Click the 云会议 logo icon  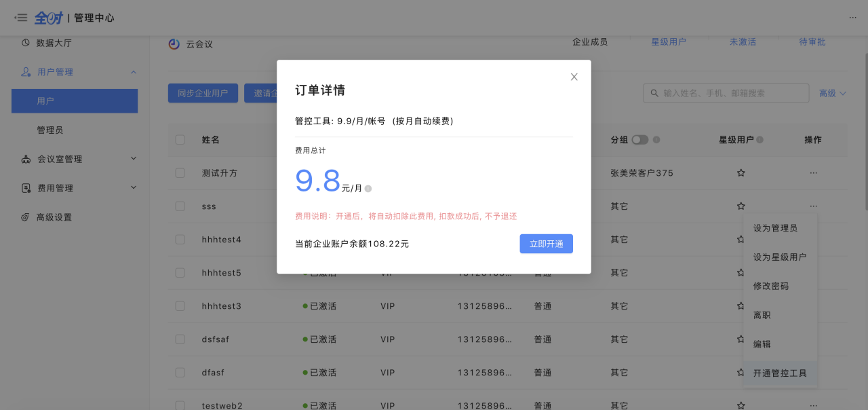tap(174, 43)
